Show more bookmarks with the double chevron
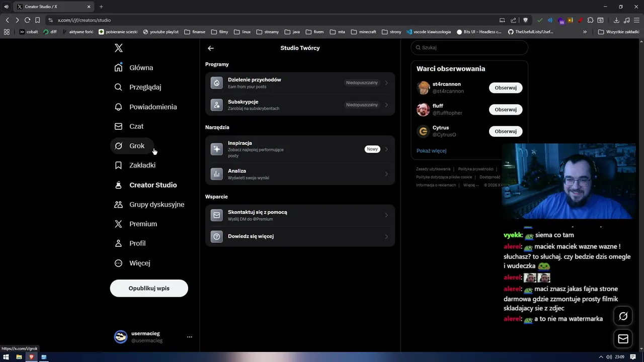644x362 pixels. click(x=585, y=32)
